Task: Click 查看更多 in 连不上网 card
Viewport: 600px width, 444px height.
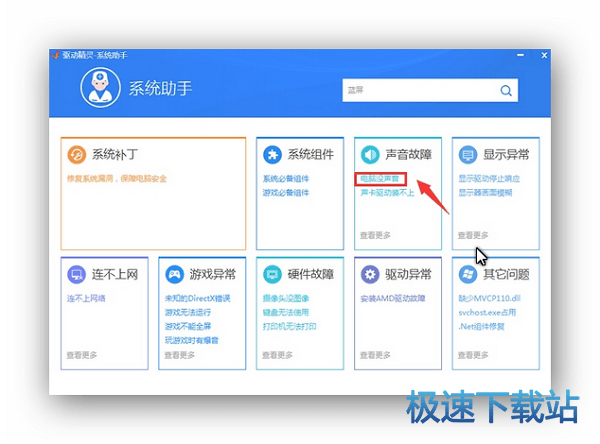Action: click(x=82, y=355)
